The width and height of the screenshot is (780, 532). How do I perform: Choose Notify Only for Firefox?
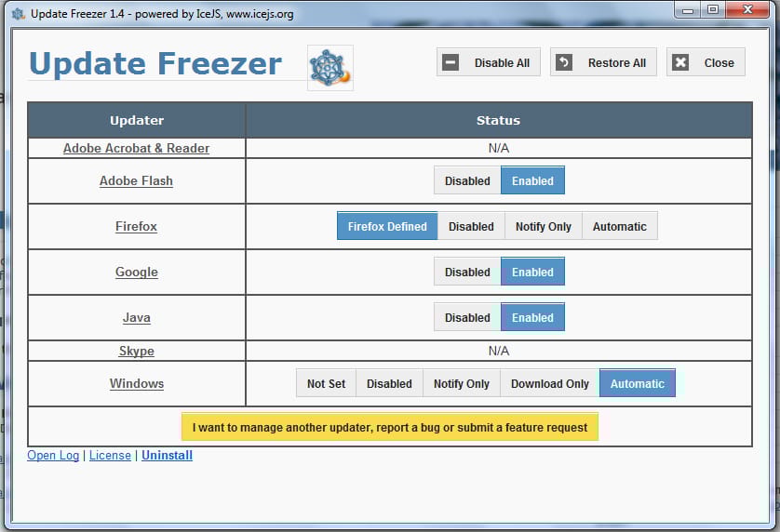[544, 227]
